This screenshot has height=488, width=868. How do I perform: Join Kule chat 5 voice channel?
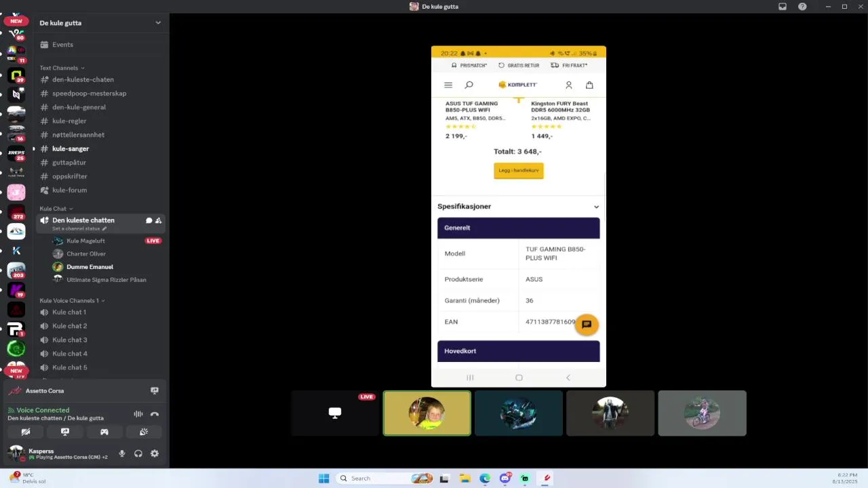pyautogui.click(x=100, y=367)
